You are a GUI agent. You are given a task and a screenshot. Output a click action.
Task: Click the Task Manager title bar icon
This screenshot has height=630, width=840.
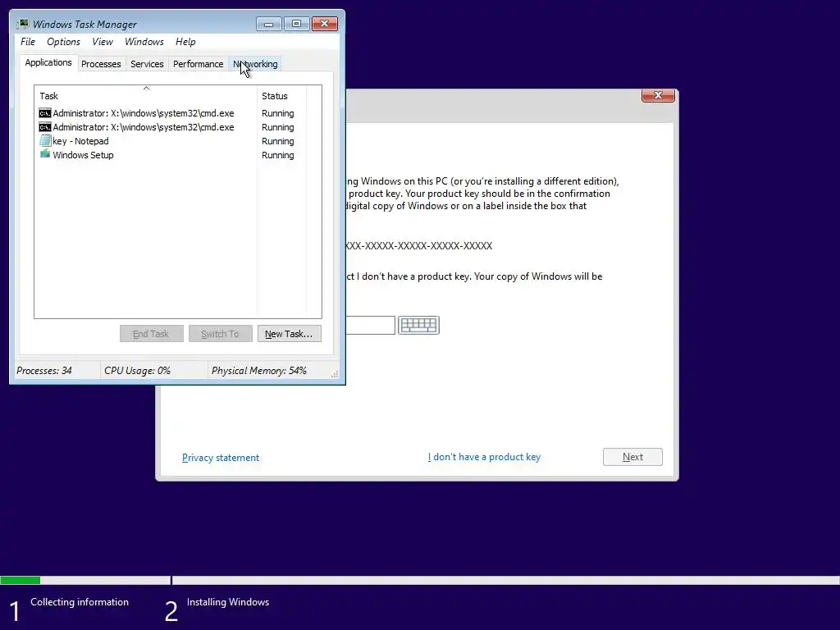click(x=23, y=24)
